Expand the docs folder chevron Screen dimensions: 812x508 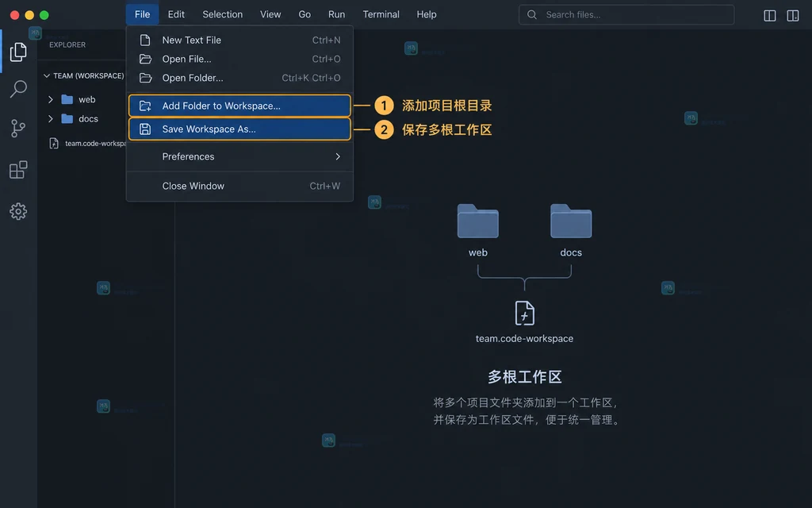pyautogui.click(x=51, y=119)
